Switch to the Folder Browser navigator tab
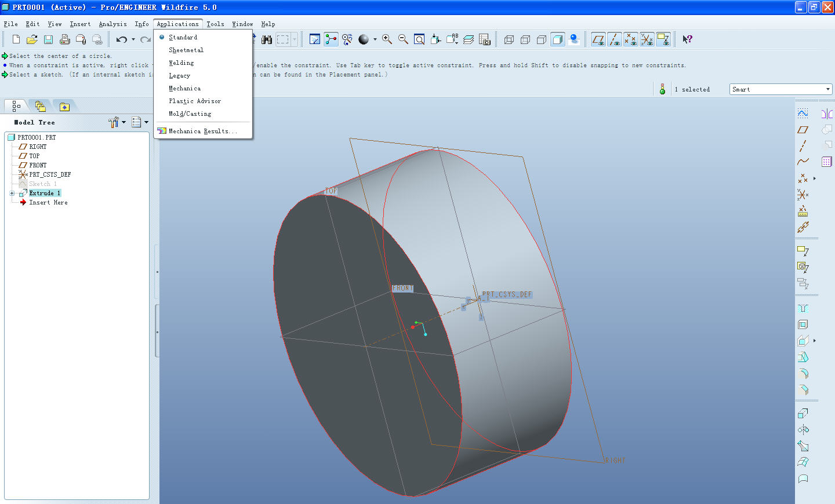Viewport: 835px width, 504px height. 40,106
